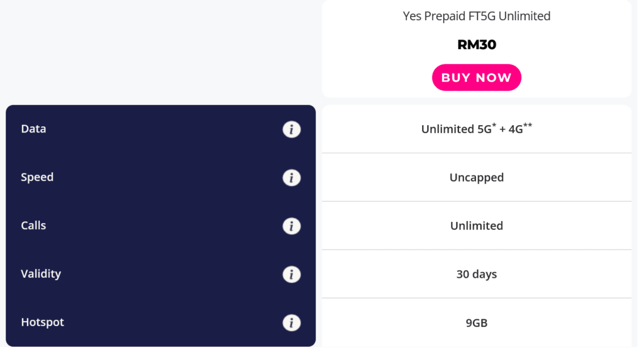This screenshot has width=644, height=350.
Task: Click the asterisk footnote after 5G
Action: point(494,126)
